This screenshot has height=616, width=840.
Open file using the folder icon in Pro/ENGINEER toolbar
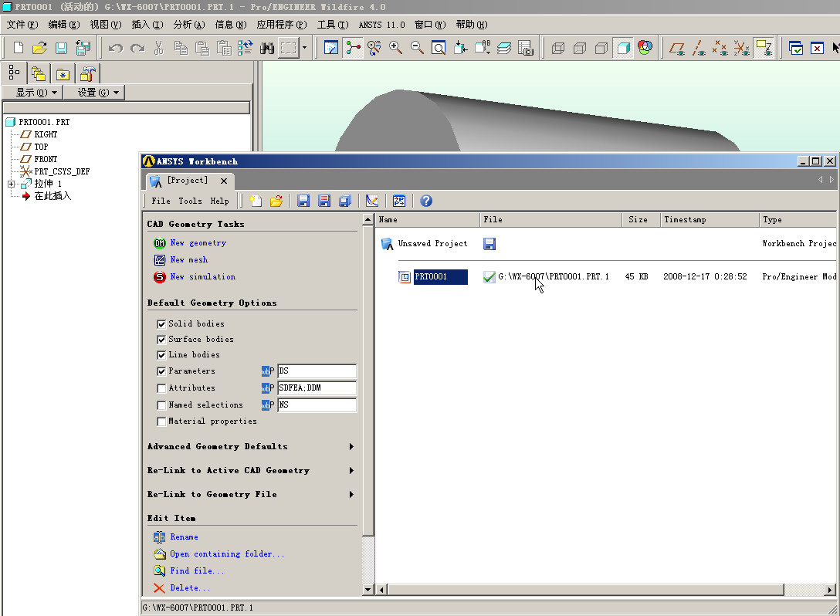pos(39,48)
